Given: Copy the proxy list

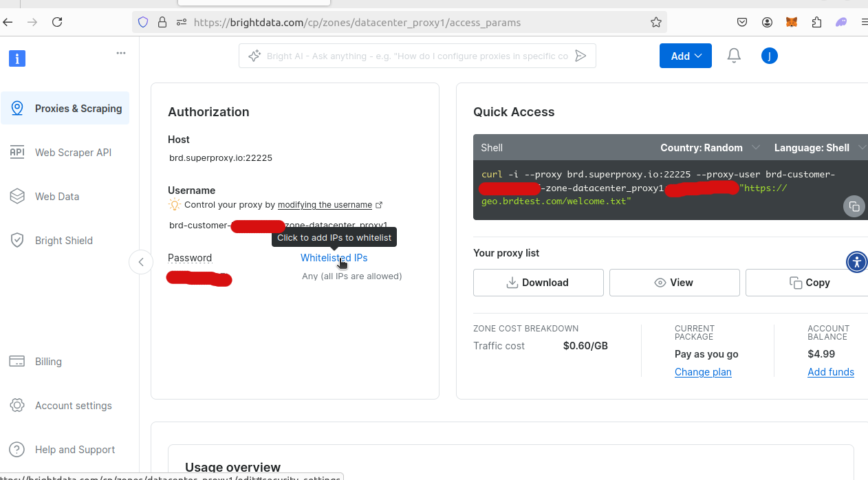Looking at the screenshot, I should [x=807, y=283].
